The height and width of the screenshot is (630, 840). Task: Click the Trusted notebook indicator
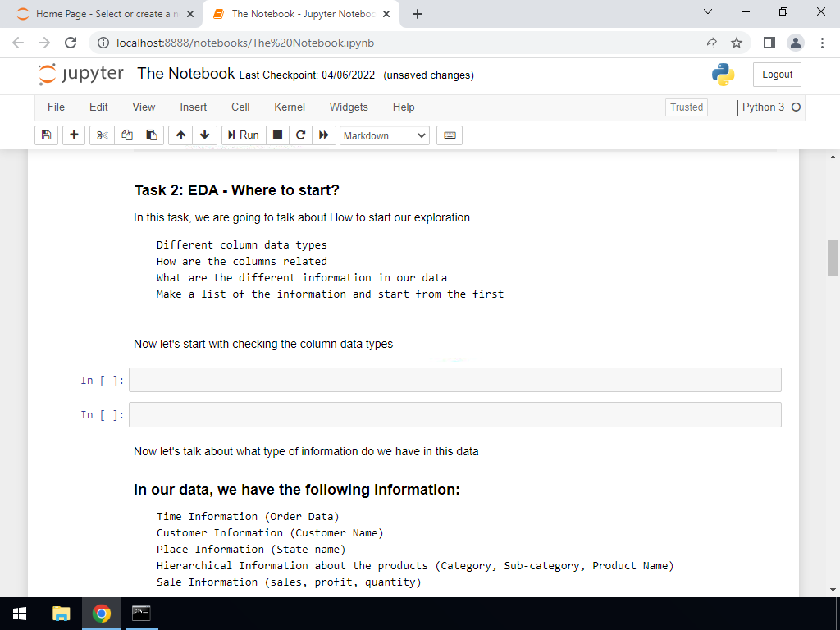pos(687,107)
